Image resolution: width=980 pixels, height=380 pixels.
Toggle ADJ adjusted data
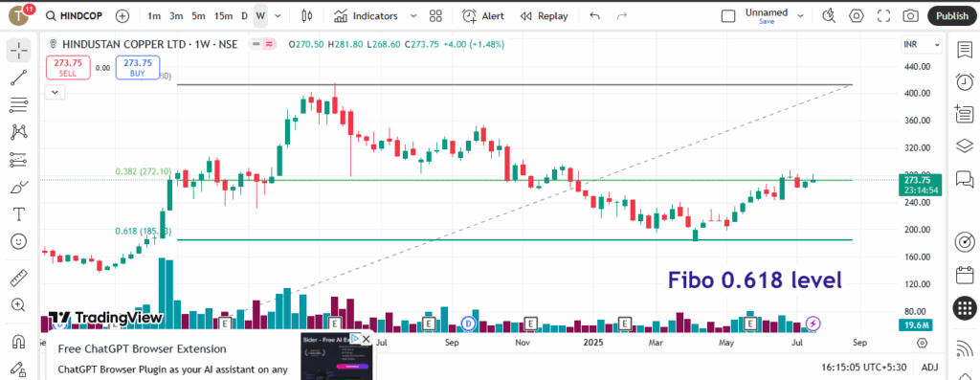coord(929,368)
